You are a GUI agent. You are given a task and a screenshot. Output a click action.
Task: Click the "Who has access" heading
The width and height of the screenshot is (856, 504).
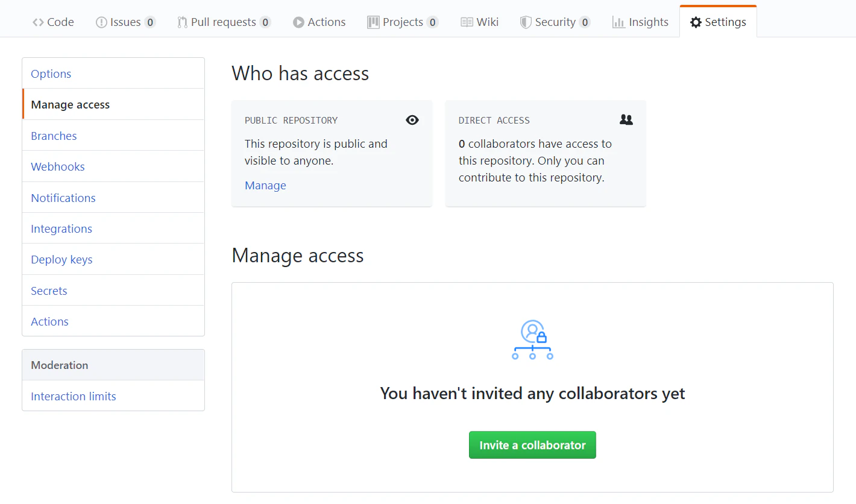tap(300, 74)
